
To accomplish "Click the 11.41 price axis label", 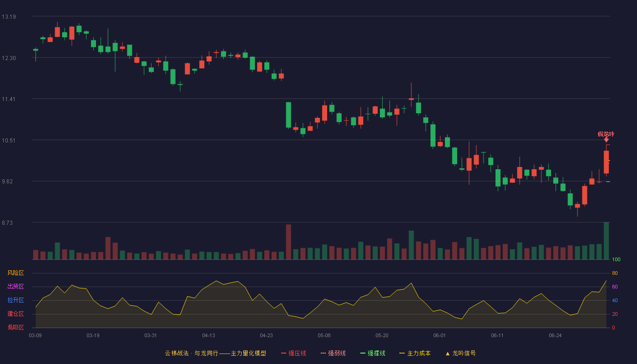I will (x=9, y=99).
